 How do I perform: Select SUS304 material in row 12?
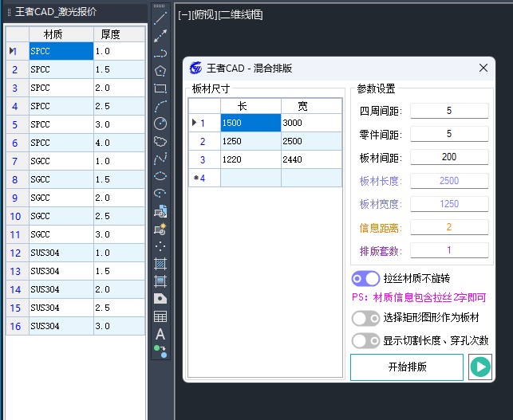pyautogui.click(x=61, y=253)
